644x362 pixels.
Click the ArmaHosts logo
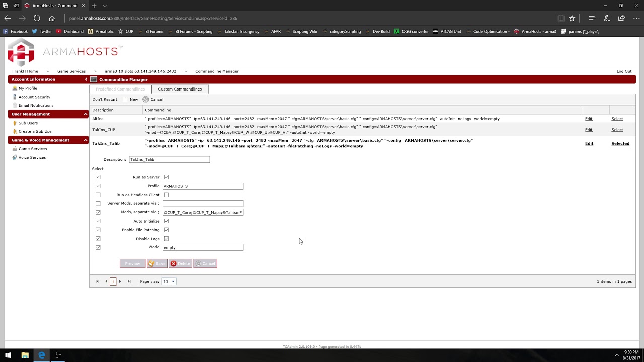65,51
